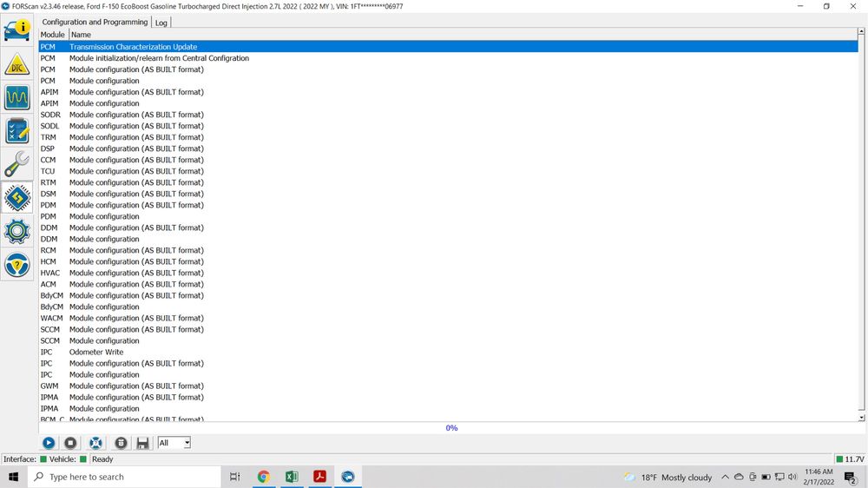Image resolution: width=868 pixels, height=488 pixels.
Task: Click the lifebuoy help icon in toolbar
Action: click(x=95, y=443)
